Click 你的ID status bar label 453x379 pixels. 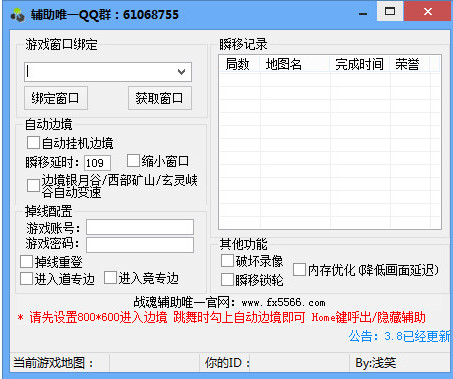click(227, 363)
